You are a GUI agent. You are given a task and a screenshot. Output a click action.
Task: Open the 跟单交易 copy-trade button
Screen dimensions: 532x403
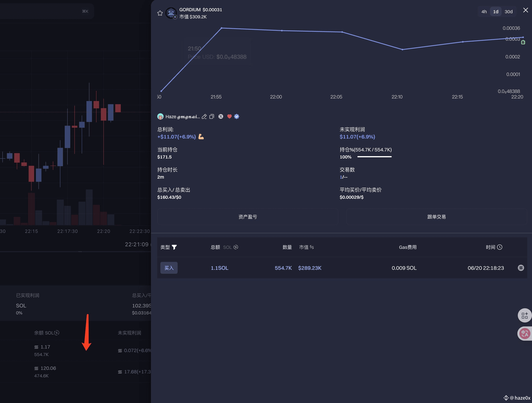tap(436, 217)
